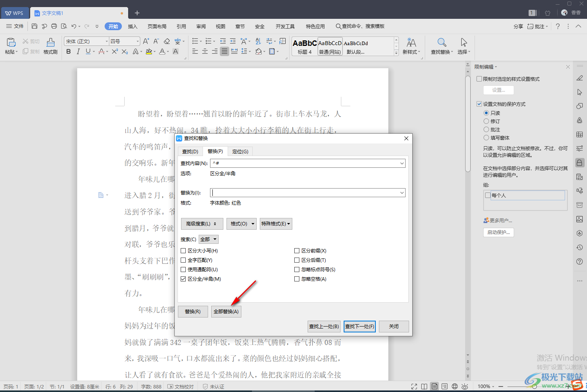Open Print Preview from quick toolbar
587x392 pixels.
coord(64,26)
